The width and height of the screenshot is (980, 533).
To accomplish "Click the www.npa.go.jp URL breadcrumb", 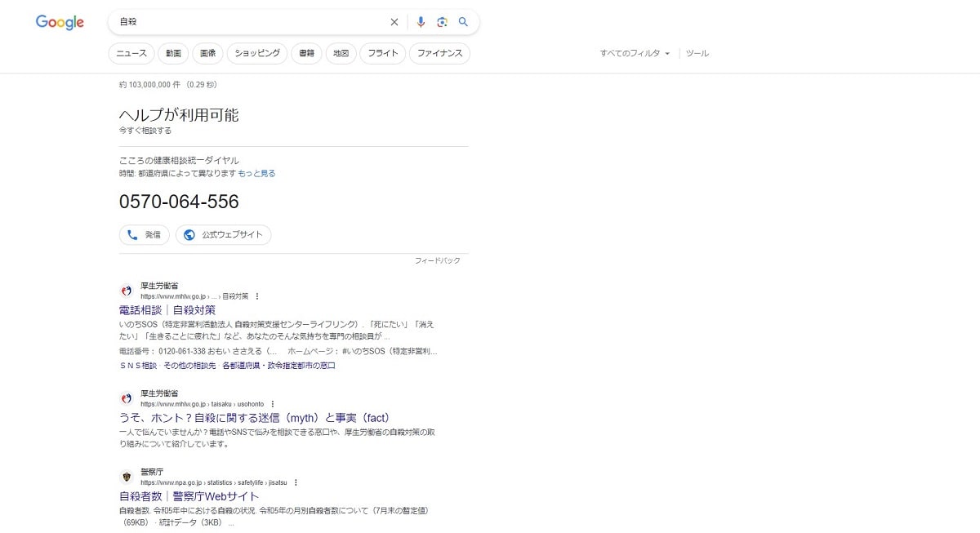I will [214, 482].
